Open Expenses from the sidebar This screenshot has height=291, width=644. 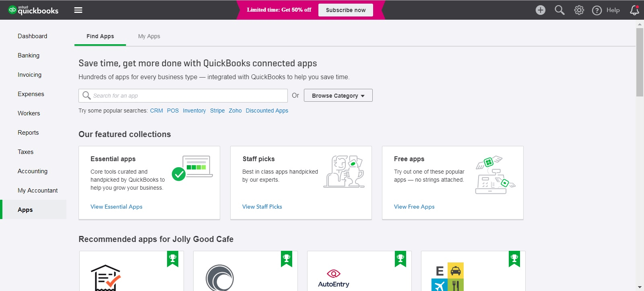coord(31,94)
